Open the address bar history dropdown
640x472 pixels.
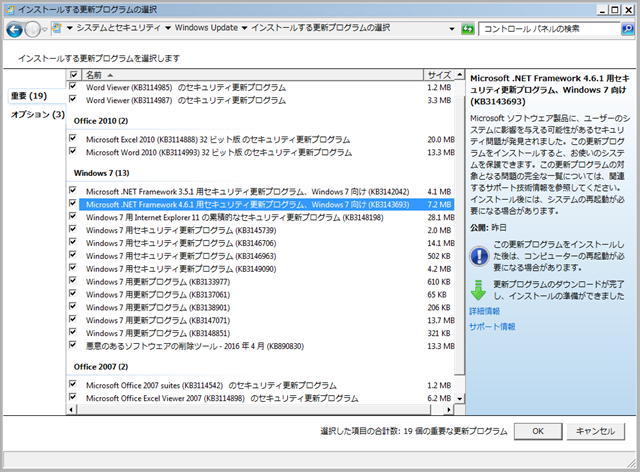pyautogui.click(x=452, y=29)
